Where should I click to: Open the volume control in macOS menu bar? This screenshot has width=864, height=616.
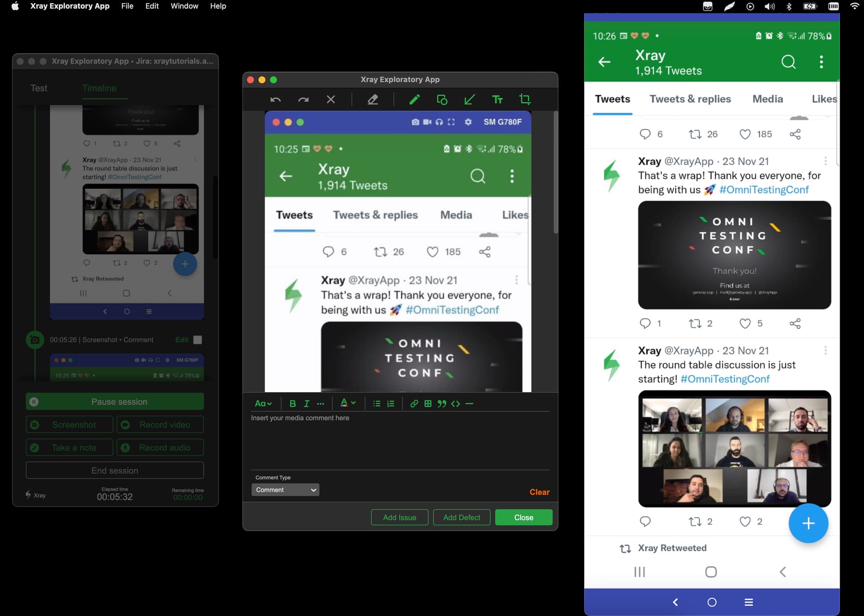click(769, 6)
